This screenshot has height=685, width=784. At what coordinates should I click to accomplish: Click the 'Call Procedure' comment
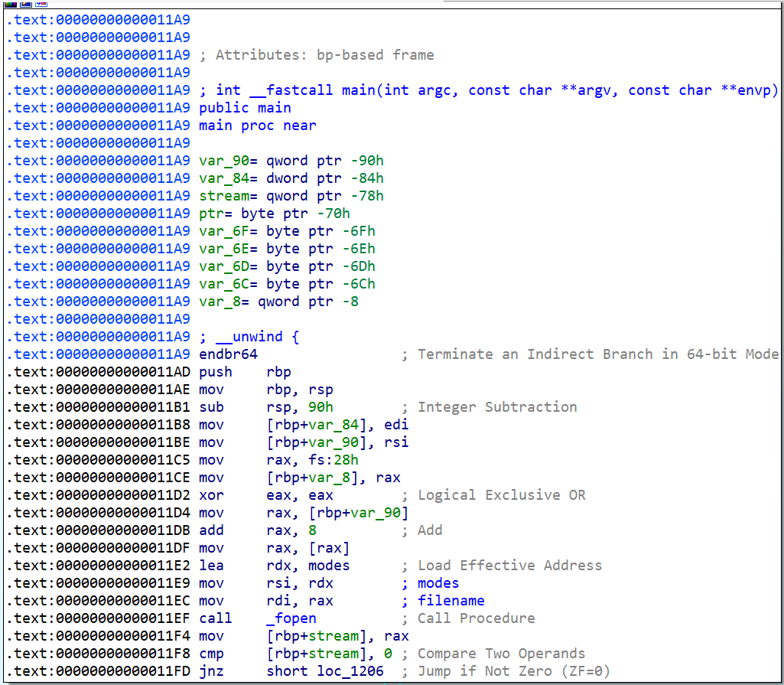(468, 618)
